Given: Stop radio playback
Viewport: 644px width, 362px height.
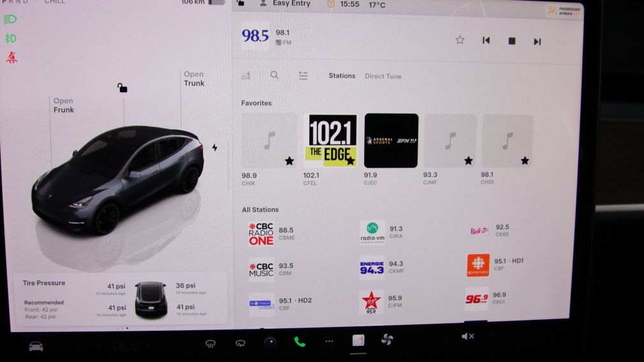Looking at the screenshot, I should [512, 41].
